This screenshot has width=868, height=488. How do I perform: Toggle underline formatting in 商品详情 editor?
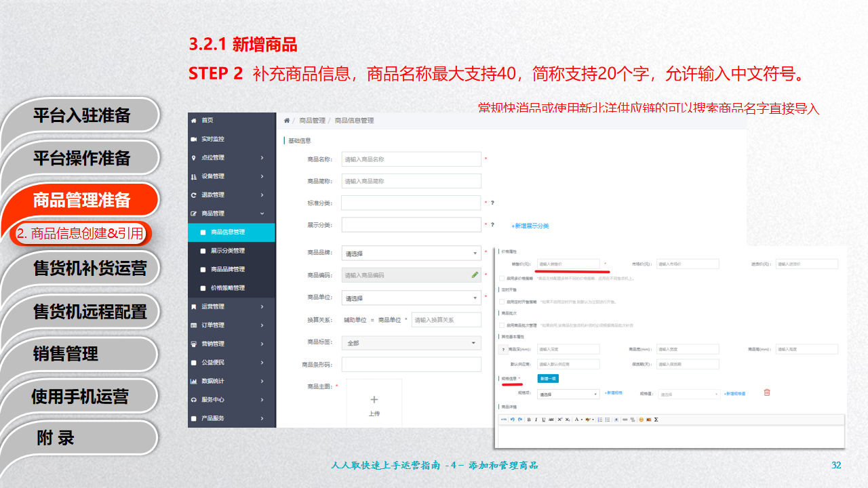(x=543, y=420)
